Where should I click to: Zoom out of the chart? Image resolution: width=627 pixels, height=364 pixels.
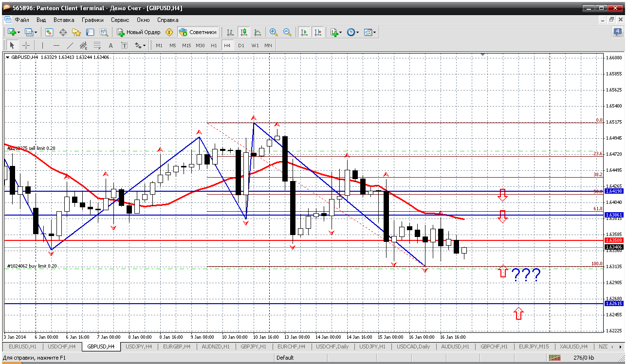click(x=287, y=32)
